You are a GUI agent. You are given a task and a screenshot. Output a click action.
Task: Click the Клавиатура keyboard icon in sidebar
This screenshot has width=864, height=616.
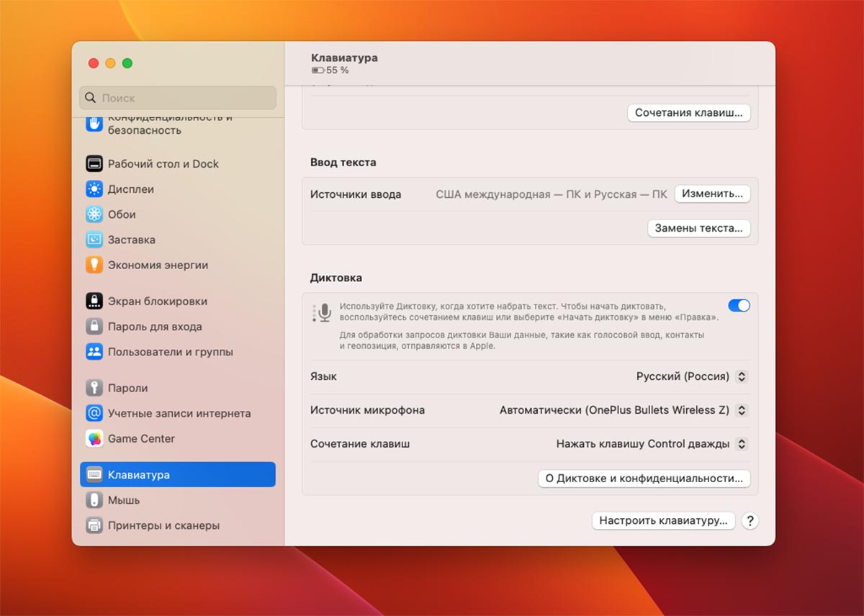click(x=94, y=475)
